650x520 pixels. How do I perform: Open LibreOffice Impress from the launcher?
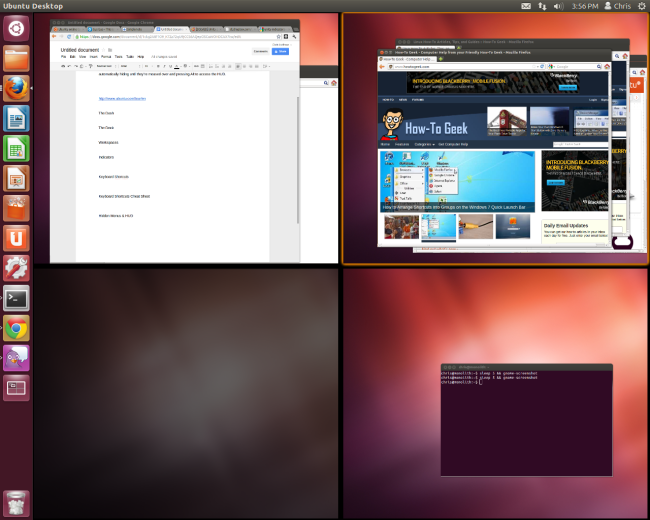(x=16, y=178)
